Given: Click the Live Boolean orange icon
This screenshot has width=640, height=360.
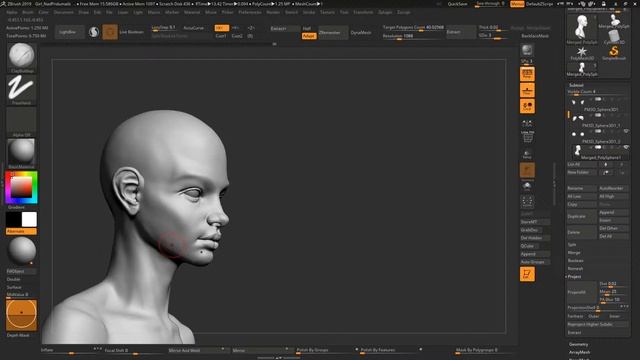Looking at the screenshot, I should point(110,32).
